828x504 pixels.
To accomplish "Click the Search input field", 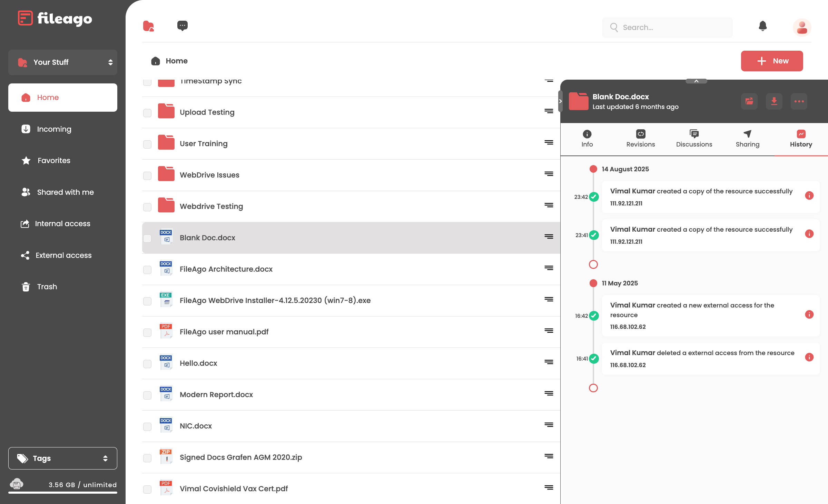I will (x=667, y=27).
